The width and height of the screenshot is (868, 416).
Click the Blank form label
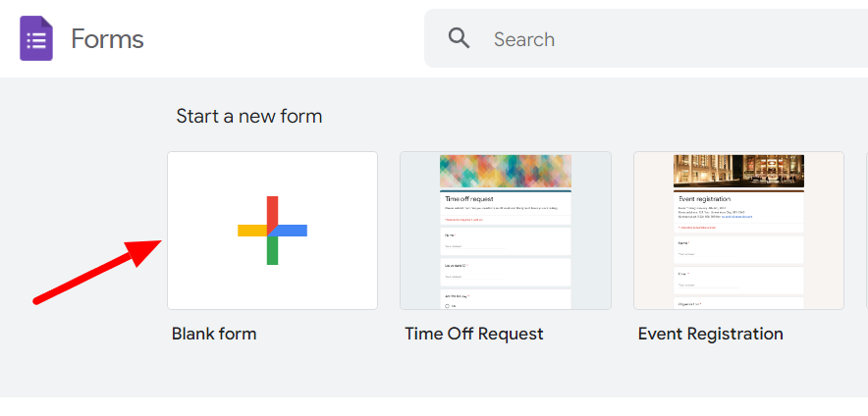click(x=214, y=334)
